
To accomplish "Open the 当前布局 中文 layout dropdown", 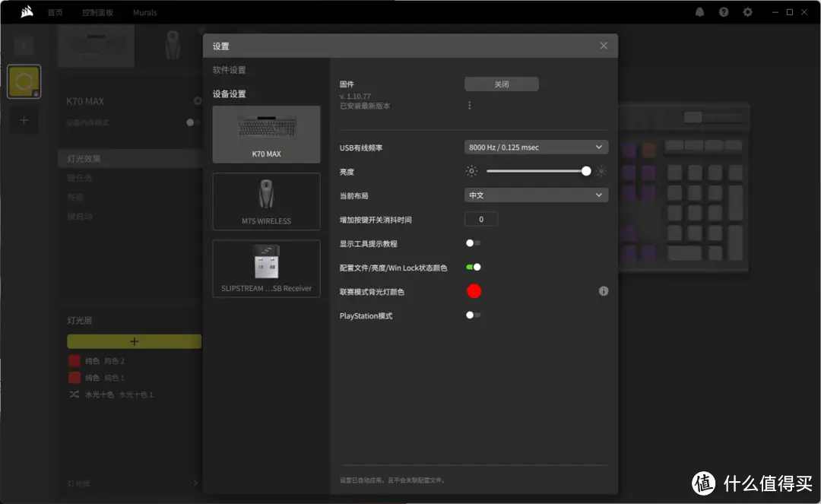I will pos(536,195).
